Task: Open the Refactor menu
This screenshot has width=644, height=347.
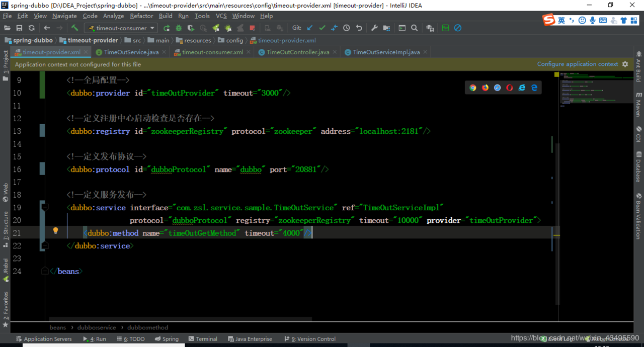Action: point(141,16)
